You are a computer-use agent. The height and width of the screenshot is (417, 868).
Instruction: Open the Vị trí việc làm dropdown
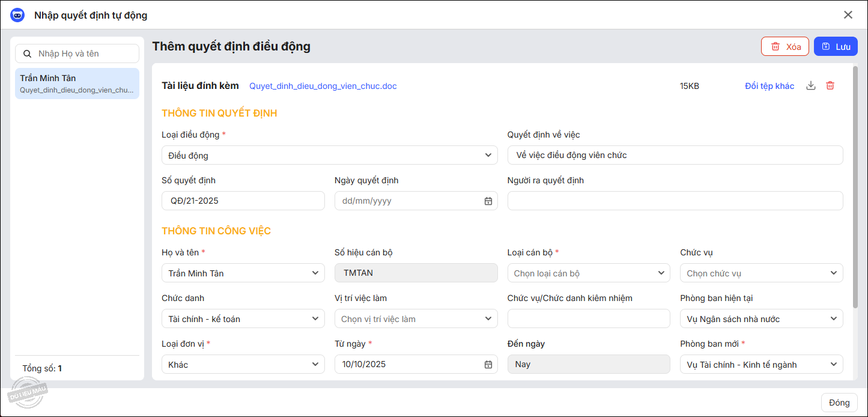coord(488,318)
